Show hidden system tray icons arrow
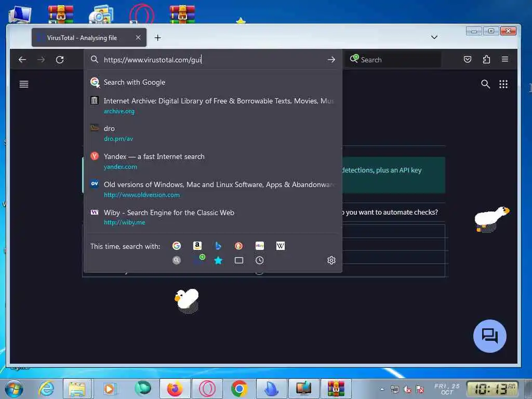 point(382,389)
